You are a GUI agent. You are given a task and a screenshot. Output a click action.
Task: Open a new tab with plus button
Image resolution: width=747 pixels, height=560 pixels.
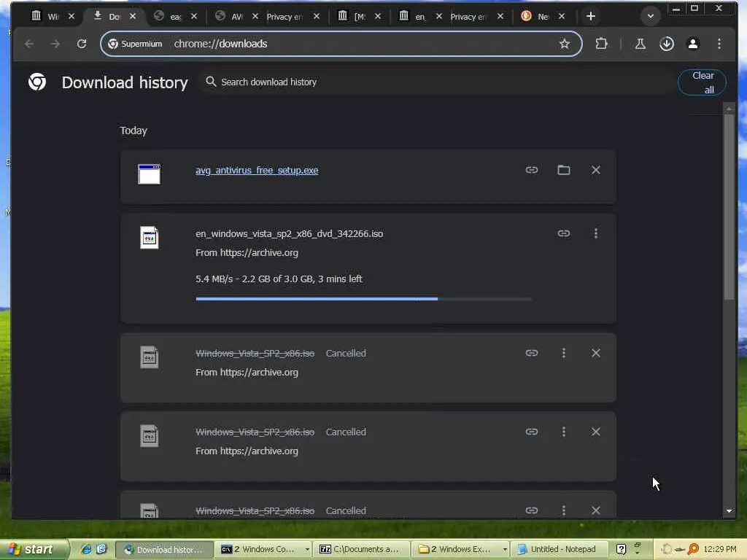pyautogui.click(x=590, y=16)
